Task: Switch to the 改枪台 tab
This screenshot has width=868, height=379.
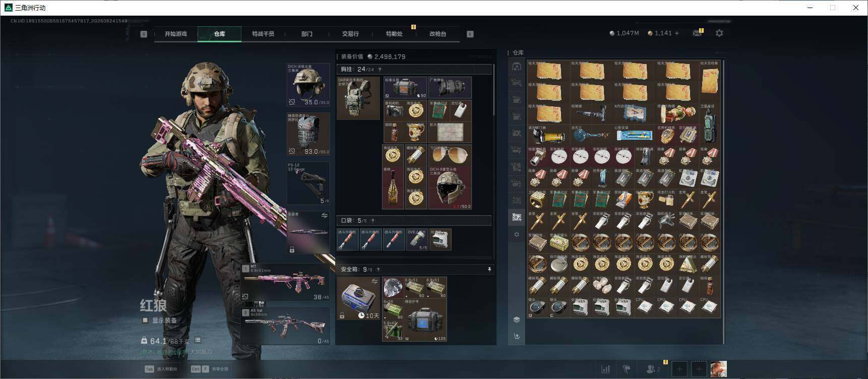Action: [x=438, y=34]
